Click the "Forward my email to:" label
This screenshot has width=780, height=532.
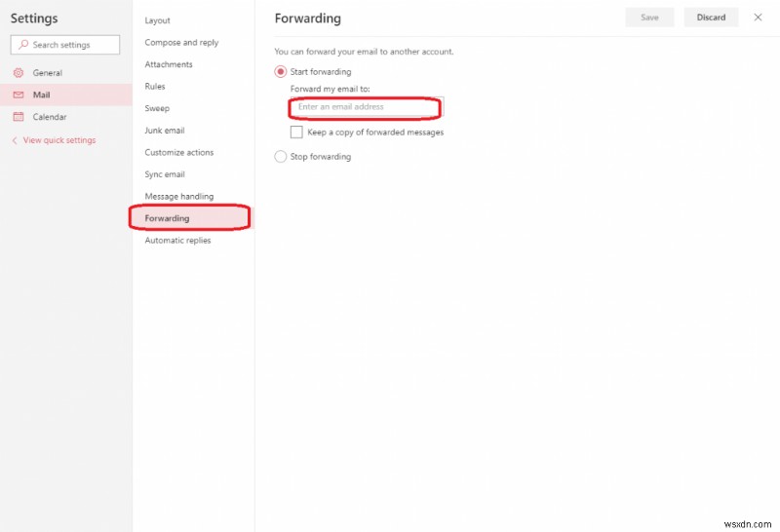tap(331, 89)
